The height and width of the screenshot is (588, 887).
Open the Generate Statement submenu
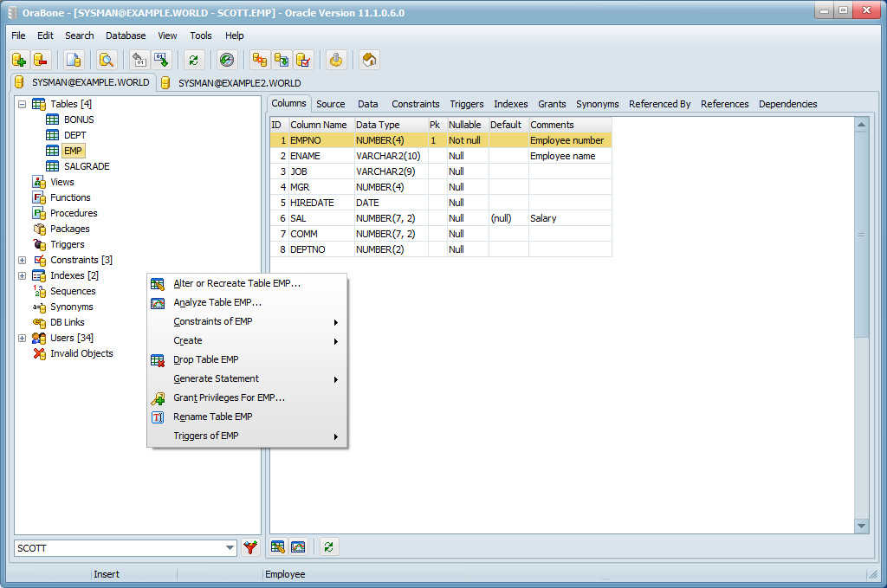pos(247,378)
